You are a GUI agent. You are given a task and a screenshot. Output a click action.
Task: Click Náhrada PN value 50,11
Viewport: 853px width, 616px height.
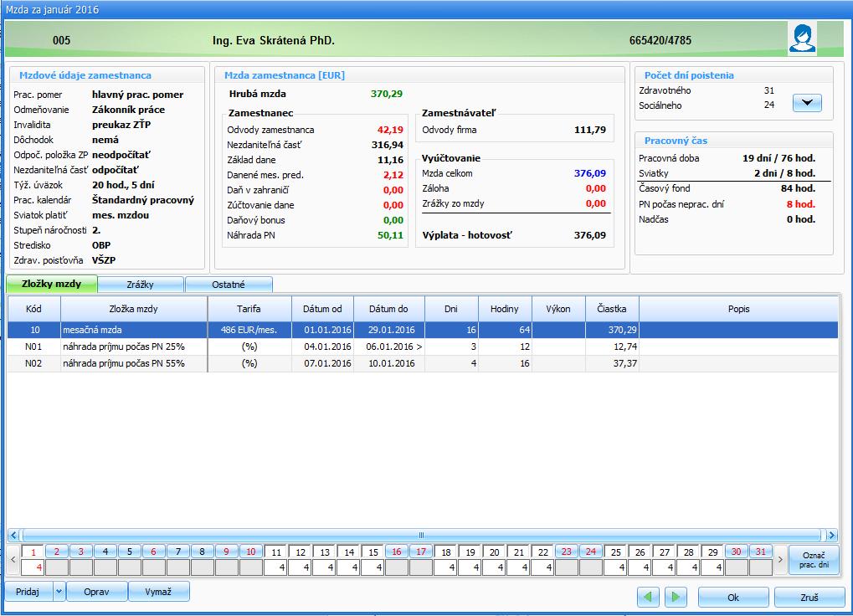click(x=390, y=235)
